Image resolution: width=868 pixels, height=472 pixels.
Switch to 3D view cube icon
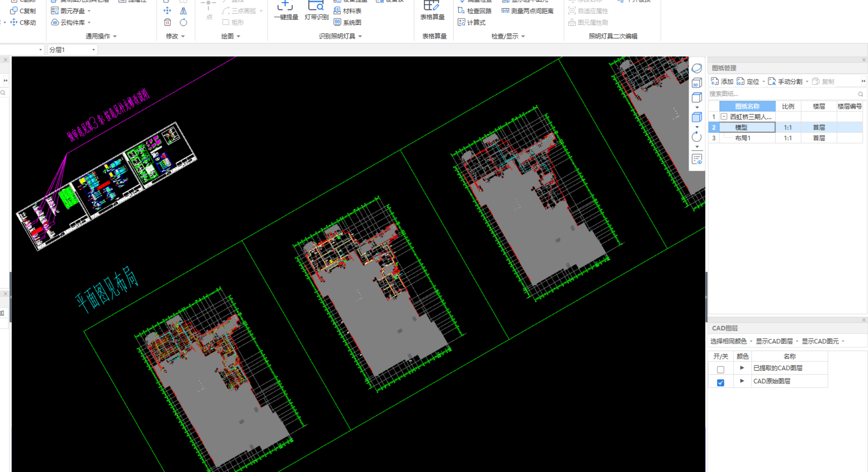pos(697,83)
